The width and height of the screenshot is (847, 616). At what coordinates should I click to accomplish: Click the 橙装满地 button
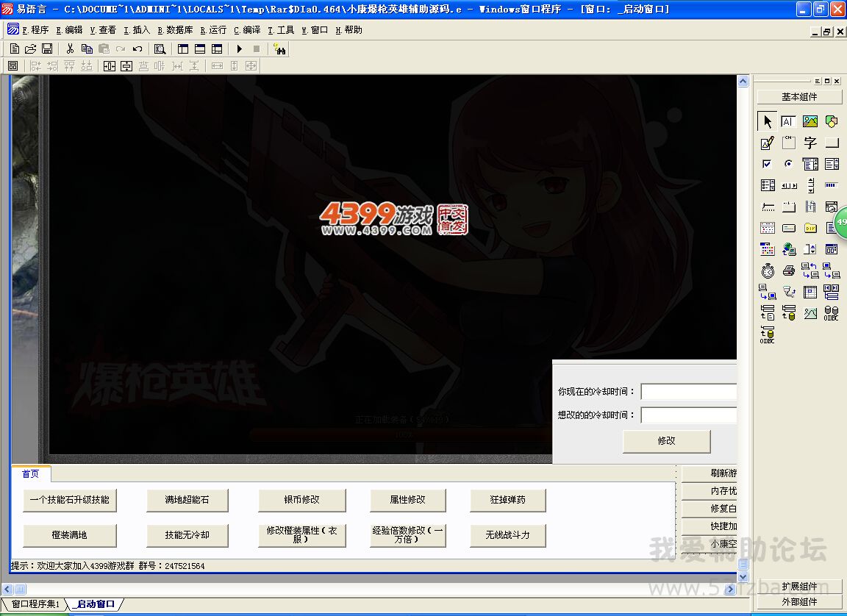(x=70, y=535)
